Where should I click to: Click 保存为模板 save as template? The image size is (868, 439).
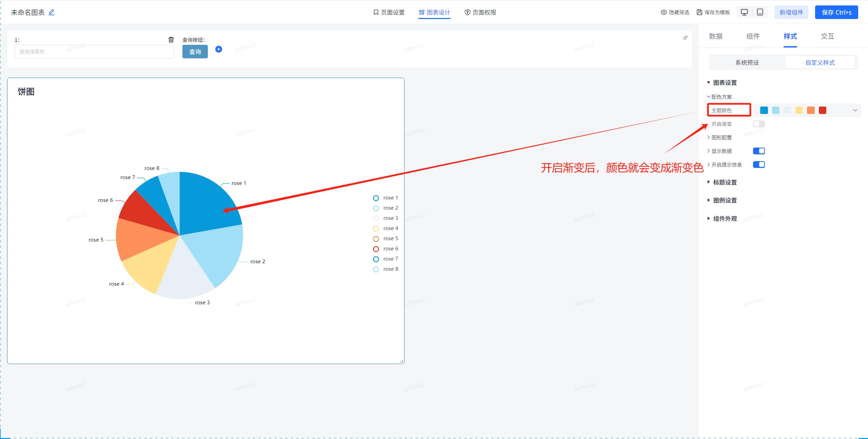coord(713,12)
